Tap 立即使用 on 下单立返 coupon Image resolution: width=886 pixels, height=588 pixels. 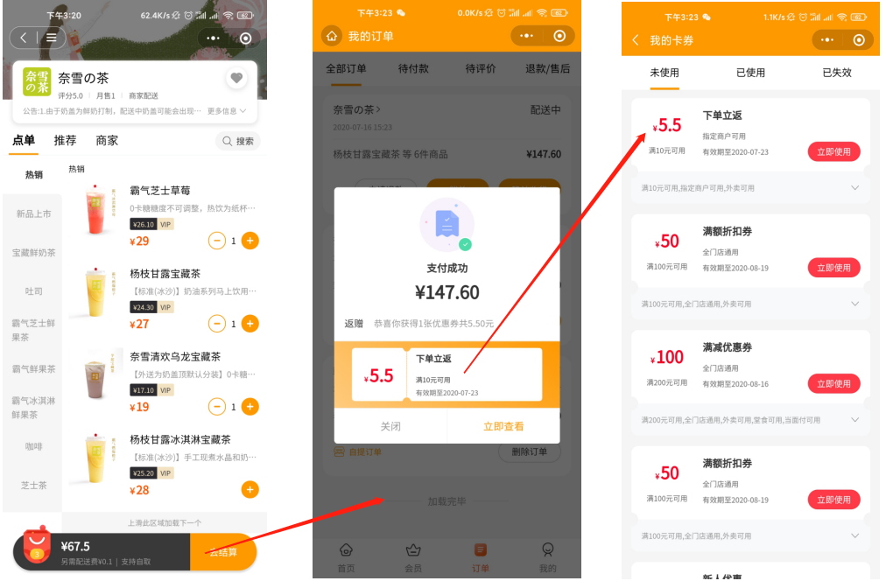coord(834,152)
